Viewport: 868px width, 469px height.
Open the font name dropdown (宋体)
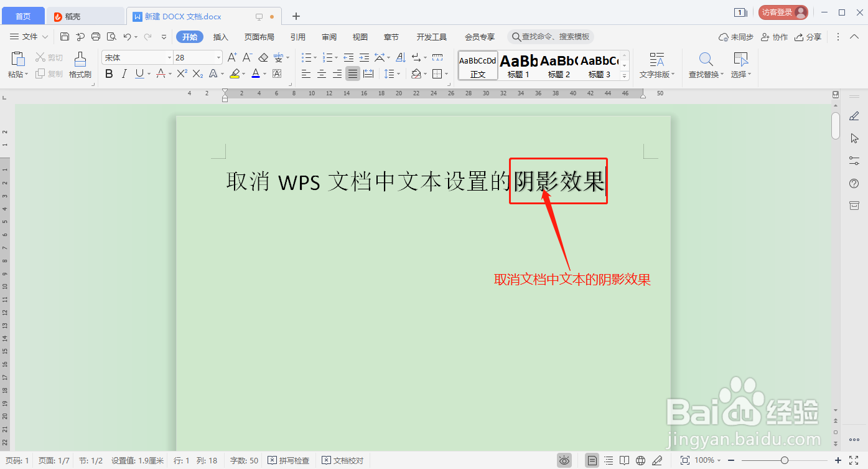tap(169, 57)
